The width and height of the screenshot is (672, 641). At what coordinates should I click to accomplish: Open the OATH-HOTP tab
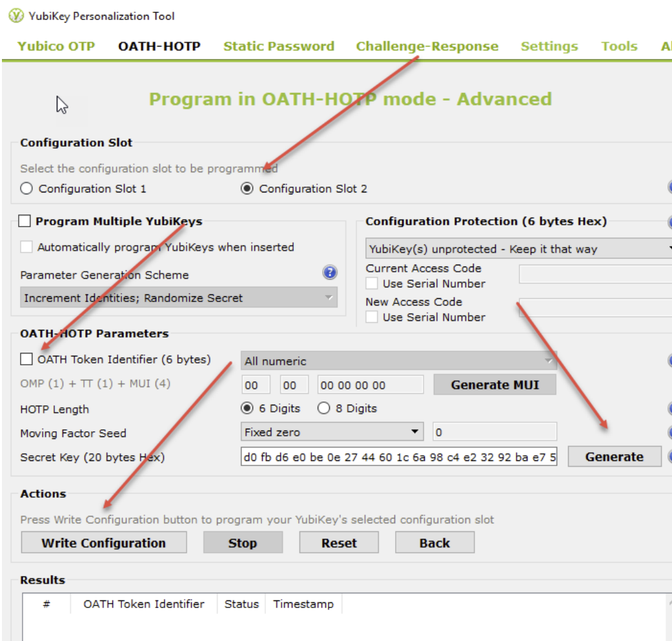coord(159,46)
